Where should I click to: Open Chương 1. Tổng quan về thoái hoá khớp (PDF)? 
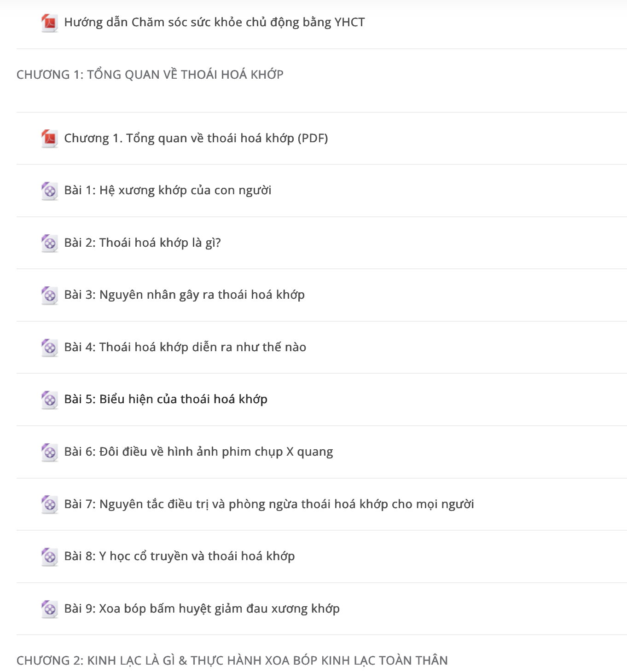point(196,139)
